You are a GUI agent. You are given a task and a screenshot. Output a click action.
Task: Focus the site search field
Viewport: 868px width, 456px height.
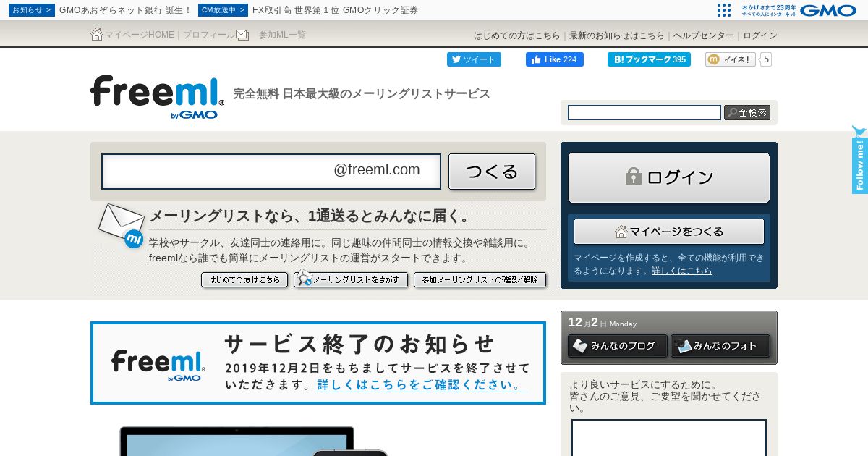pos(644,113)
